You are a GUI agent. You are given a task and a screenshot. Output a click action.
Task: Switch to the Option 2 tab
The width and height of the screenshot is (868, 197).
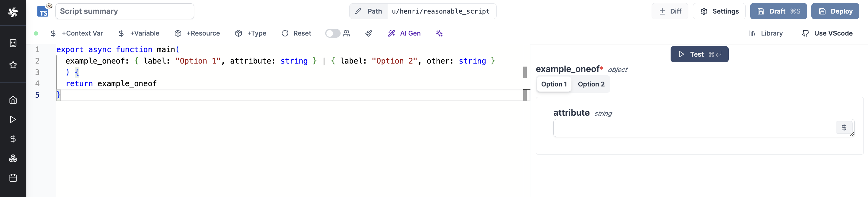coord(591,84)
